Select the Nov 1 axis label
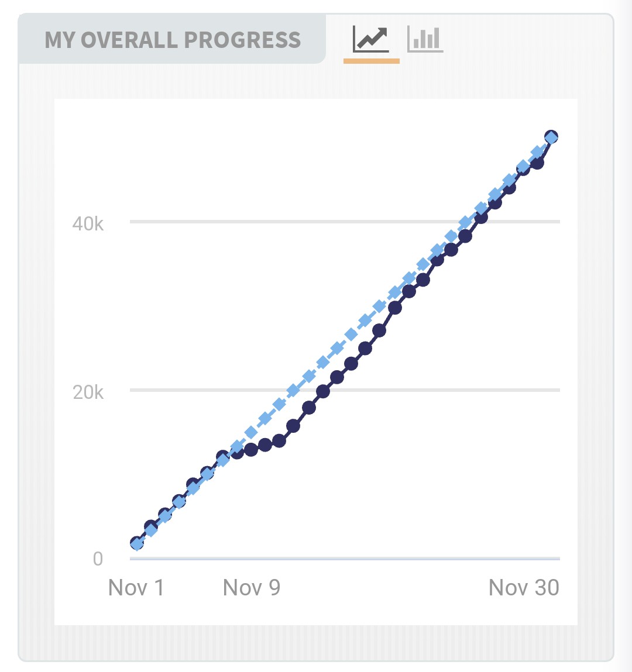Screen dimensions: 632x672 coord(136,588)
